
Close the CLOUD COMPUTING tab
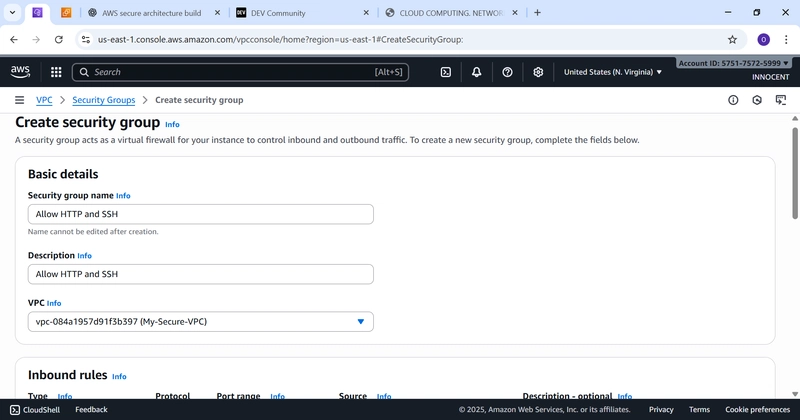(x=515, y=13)
